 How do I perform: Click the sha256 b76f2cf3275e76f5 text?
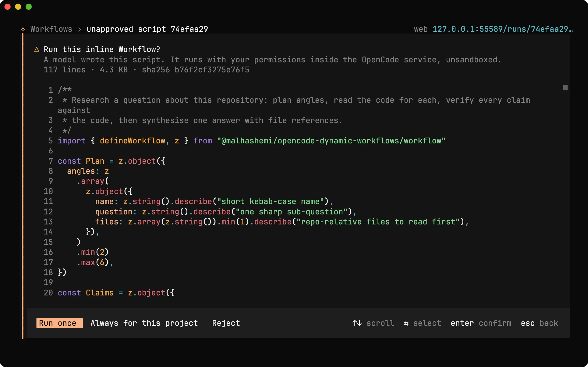pos(196,70)
